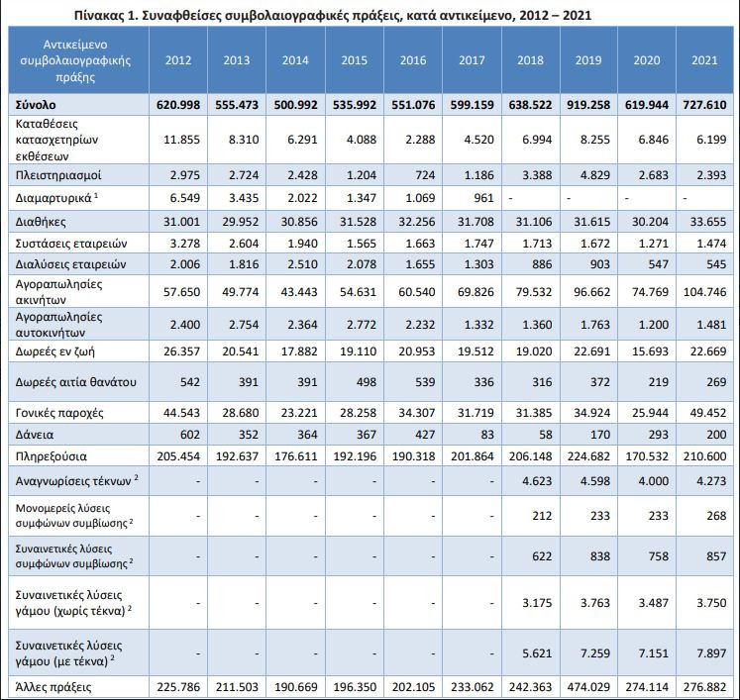Select the 'Δωρεές αιτία θανάτου' row label

point(75,382)
